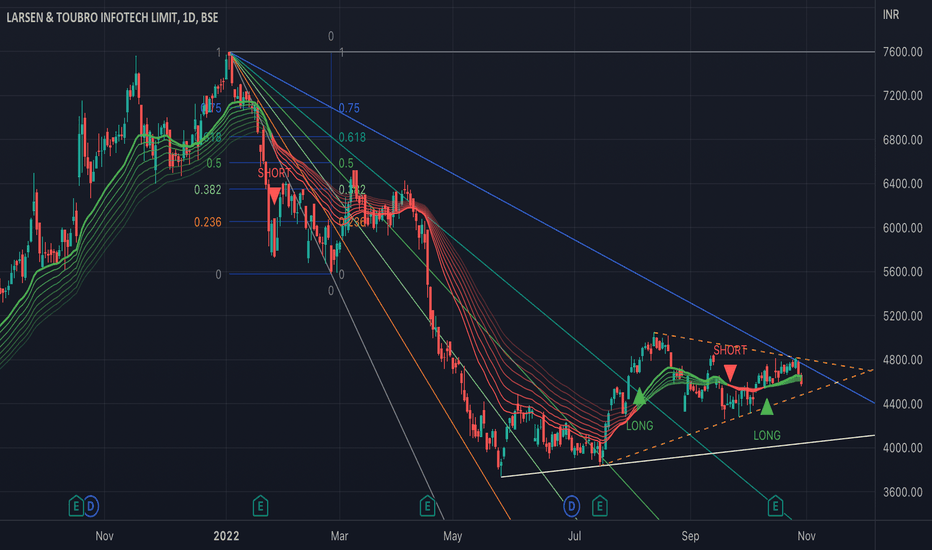Click the 5600.00 price axis label
932x550 pixels.
coord(902,272)
